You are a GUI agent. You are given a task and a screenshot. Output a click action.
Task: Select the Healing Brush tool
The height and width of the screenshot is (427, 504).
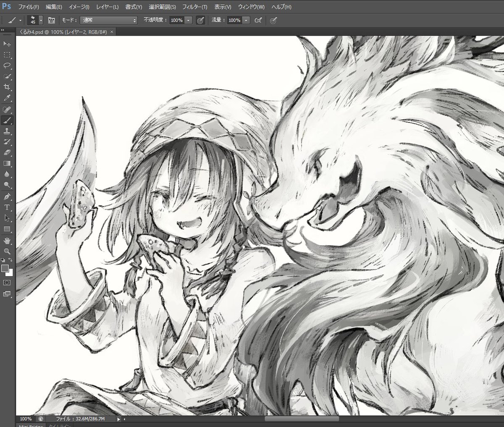pyautogui.click(x=7, y=110)
